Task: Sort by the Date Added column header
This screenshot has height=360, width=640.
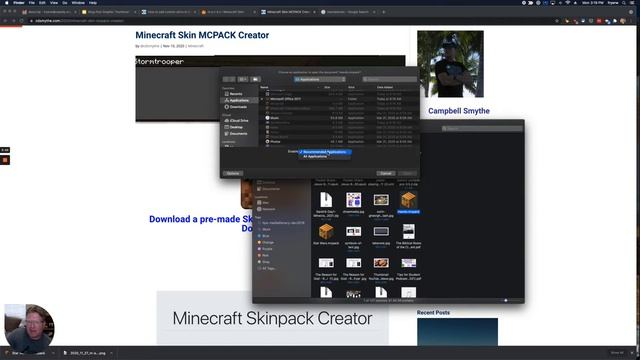Action: pos(385,87)
